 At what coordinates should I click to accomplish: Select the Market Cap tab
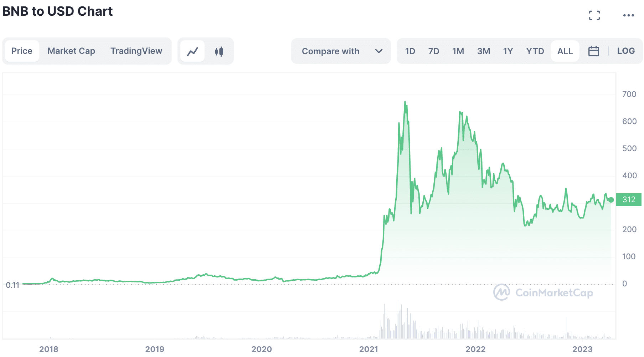71,51
